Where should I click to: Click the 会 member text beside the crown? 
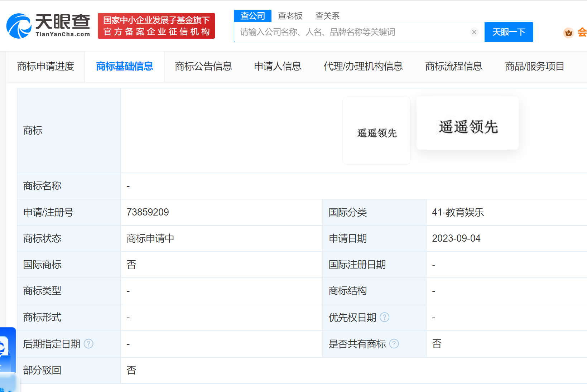click(582, 33)
